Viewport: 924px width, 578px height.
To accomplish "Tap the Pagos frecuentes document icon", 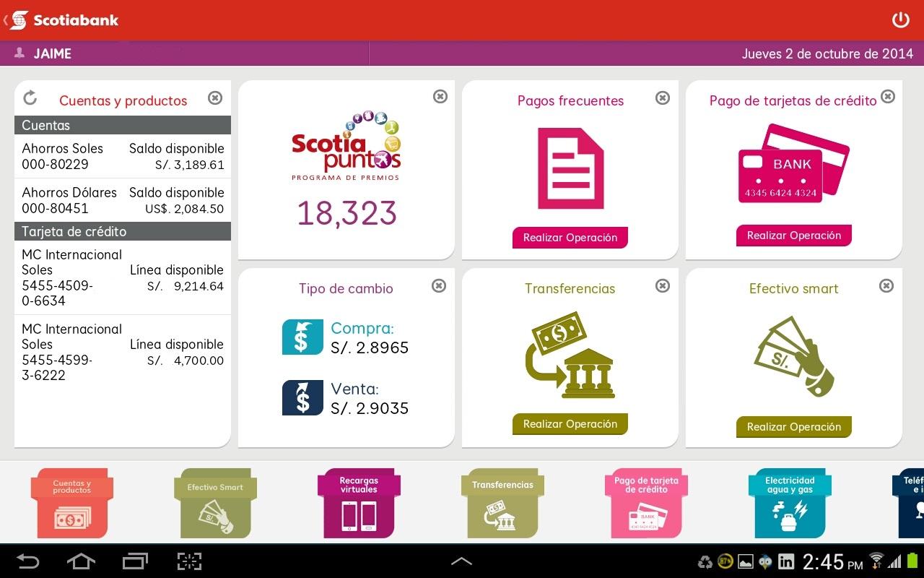I will click(x=570, y=168).
